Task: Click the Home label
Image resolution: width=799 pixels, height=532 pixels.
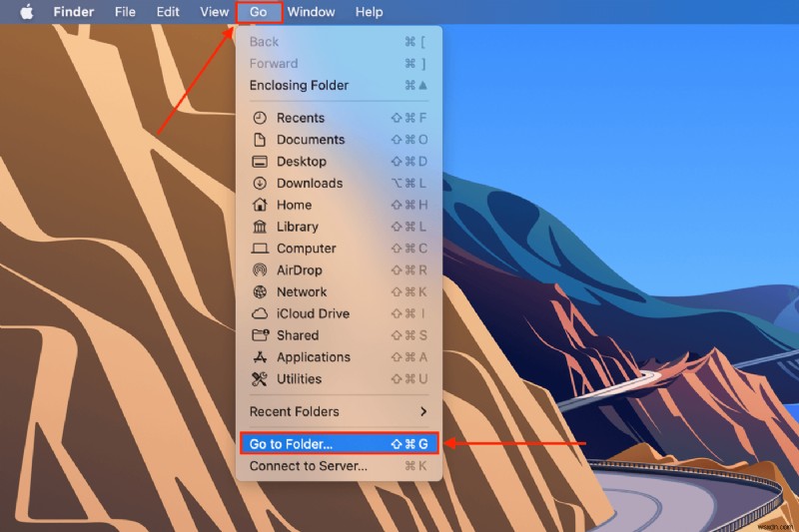Action: click(x=294, y=205)
